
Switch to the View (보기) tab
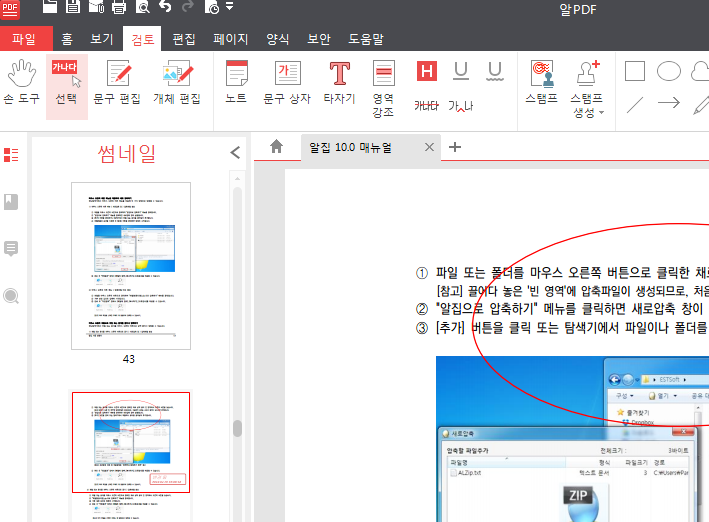tap(102, 38)
